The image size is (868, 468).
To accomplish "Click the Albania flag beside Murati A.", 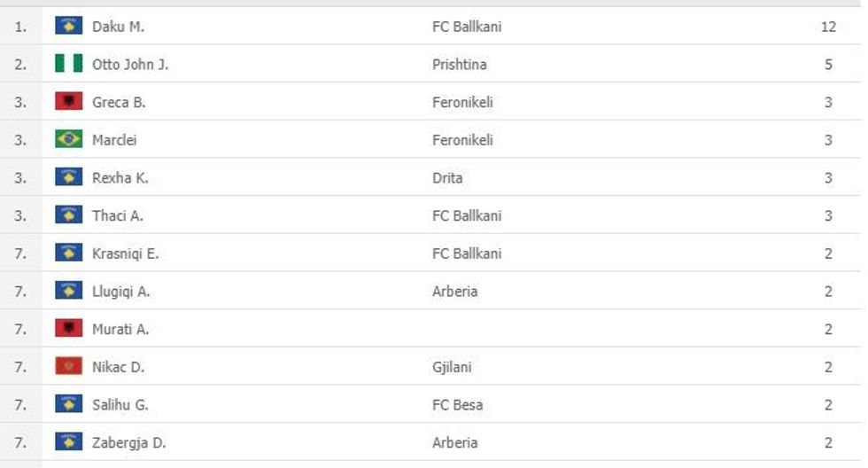I will (68, 329).
